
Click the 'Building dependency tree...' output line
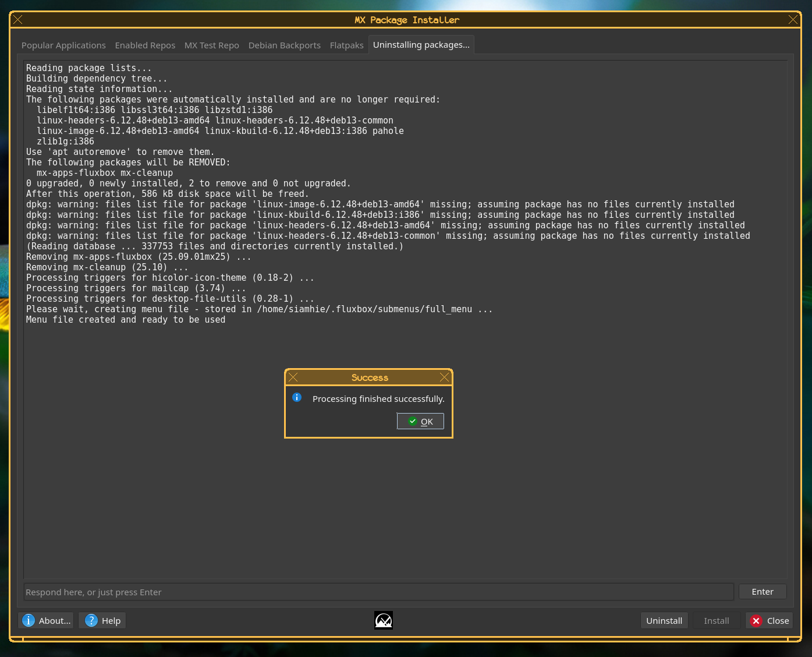tap(97, 79)
